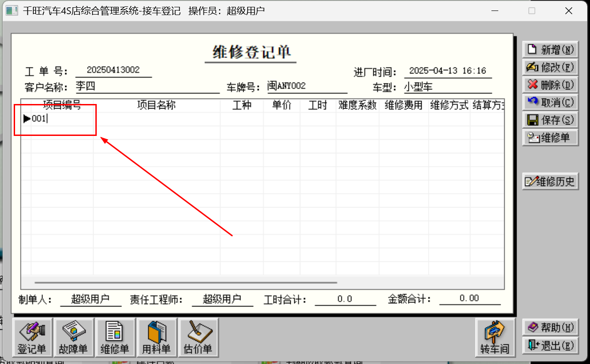Click the 单价 column header

(282, 105)
